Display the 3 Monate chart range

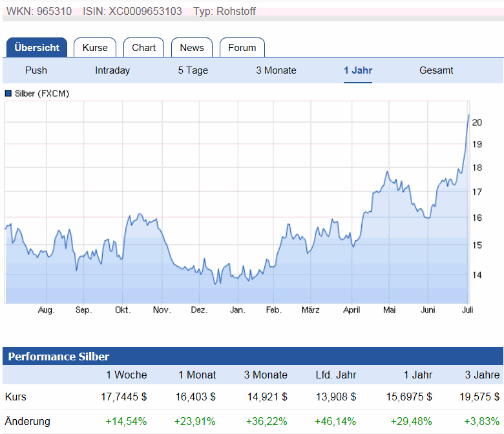click(x=276, y=70)
